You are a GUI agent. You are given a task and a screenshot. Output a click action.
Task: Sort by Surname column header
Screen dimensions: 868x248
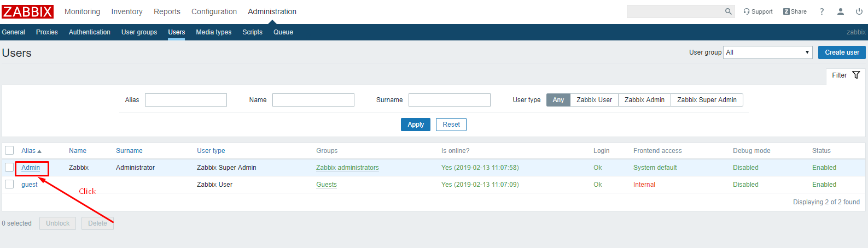(x=129, y=151)
